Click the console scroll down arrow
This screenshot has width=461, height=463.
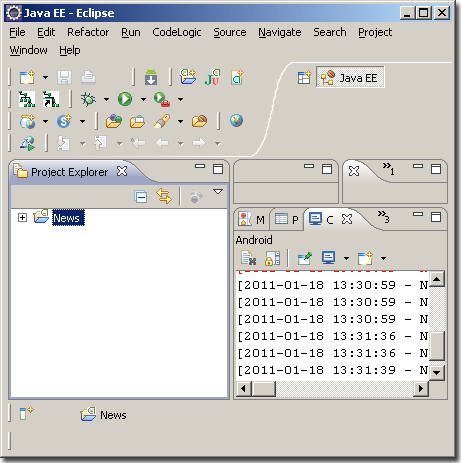[x=437, y=373]
